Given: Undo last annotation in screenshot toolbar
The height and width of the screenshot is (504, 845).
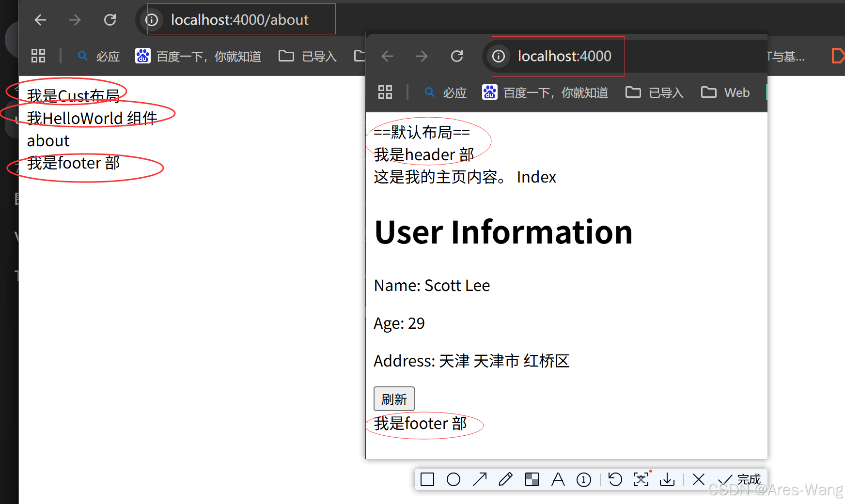Looking at the screenshot, I should 615,479.
